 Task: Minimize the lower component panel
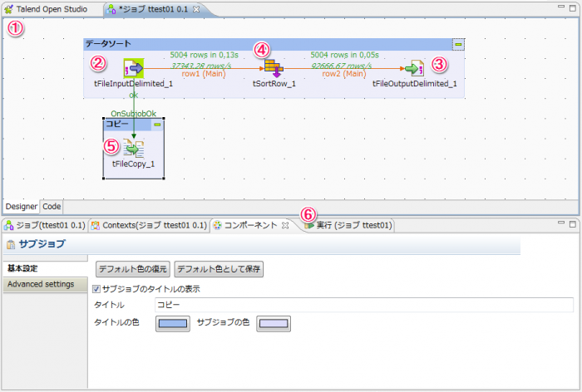(x=561, y=223)
